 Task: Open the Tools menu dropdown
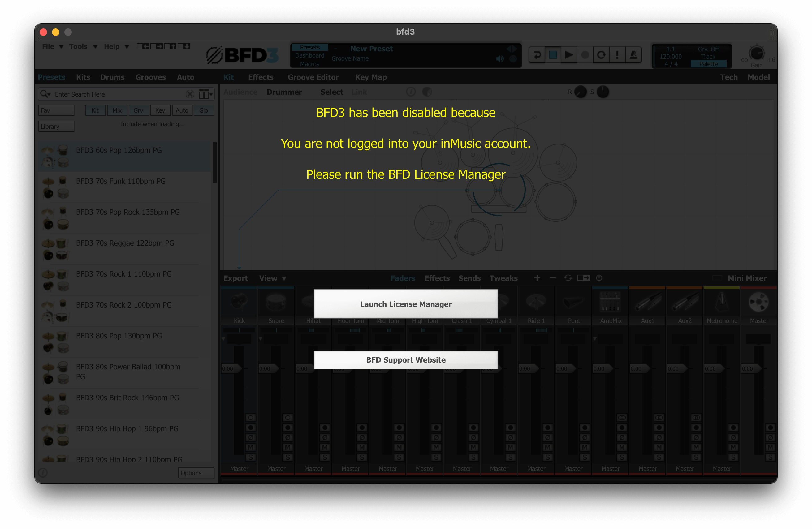pyautogui.click(x=83, y=46)
